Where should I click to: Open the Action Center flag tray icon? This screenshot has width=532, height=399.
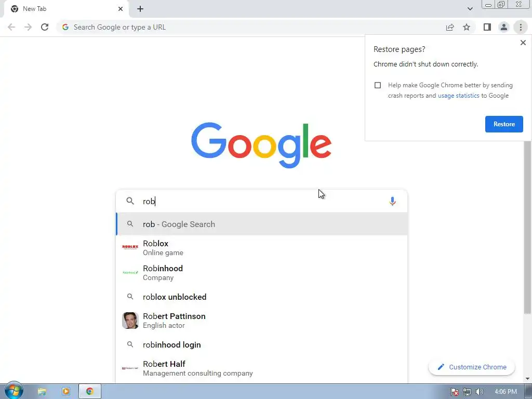point(454,392)
